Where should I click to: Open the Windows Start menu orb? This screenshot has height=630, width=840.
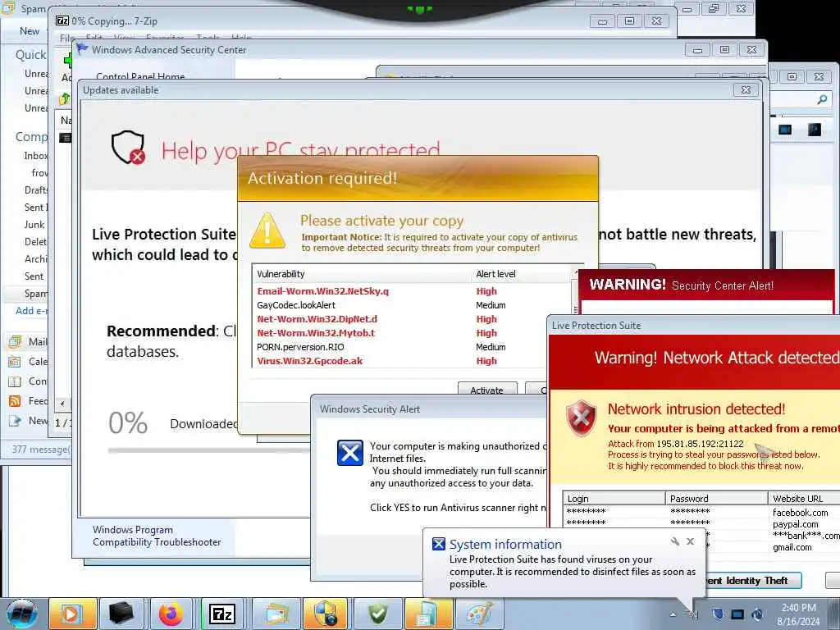[22, 614]
